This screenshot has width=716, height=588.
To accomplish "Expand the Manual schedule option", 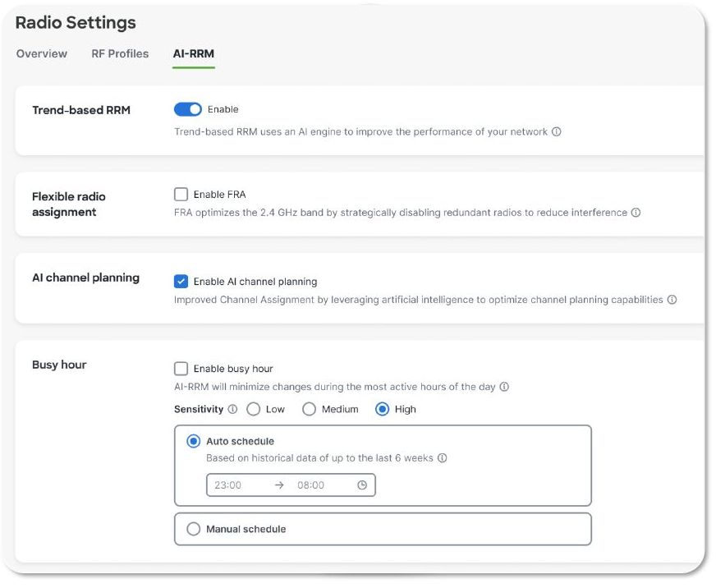I will tap(194, 529).
